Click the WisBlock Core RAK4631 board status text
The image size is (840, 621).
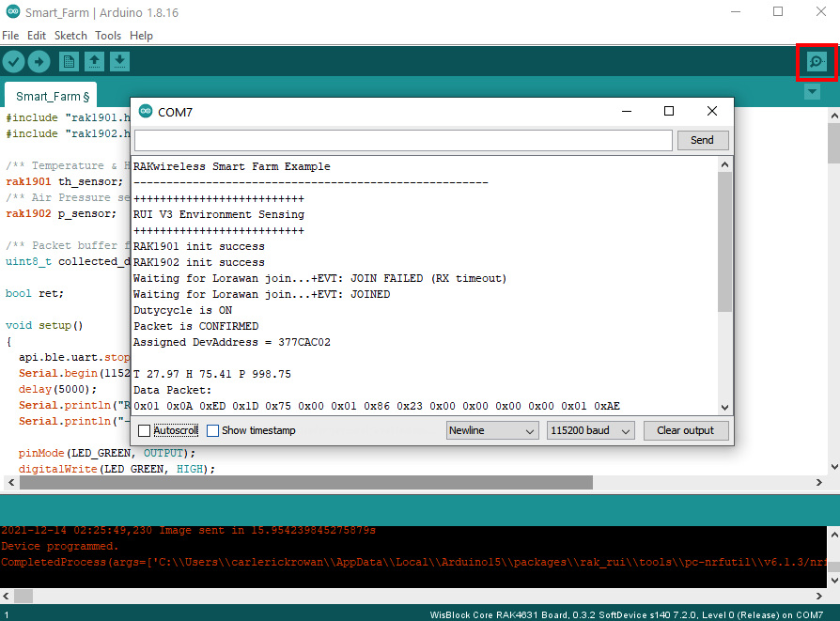click(x=627, y=615)
